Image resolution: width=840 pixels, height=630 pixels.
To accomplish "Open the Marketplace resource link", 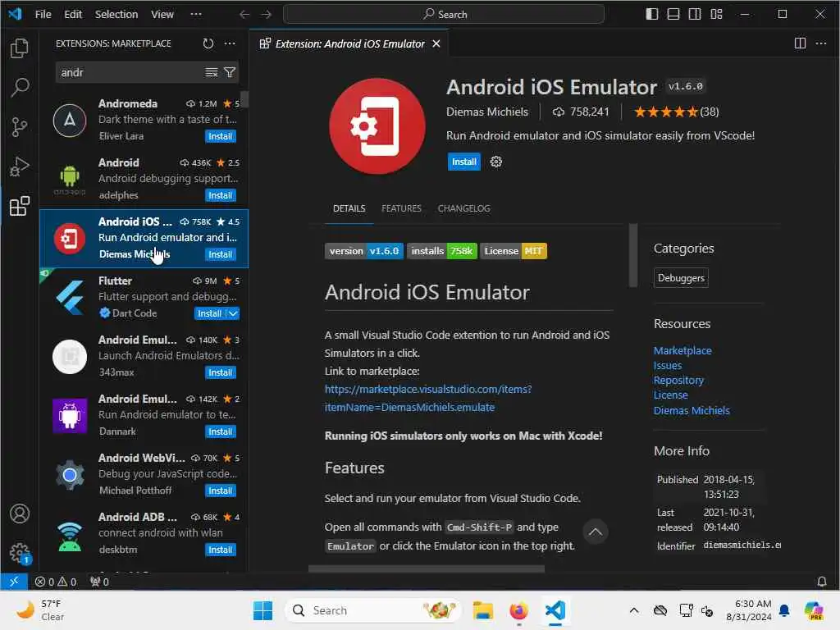I will (x=682, y=350).
